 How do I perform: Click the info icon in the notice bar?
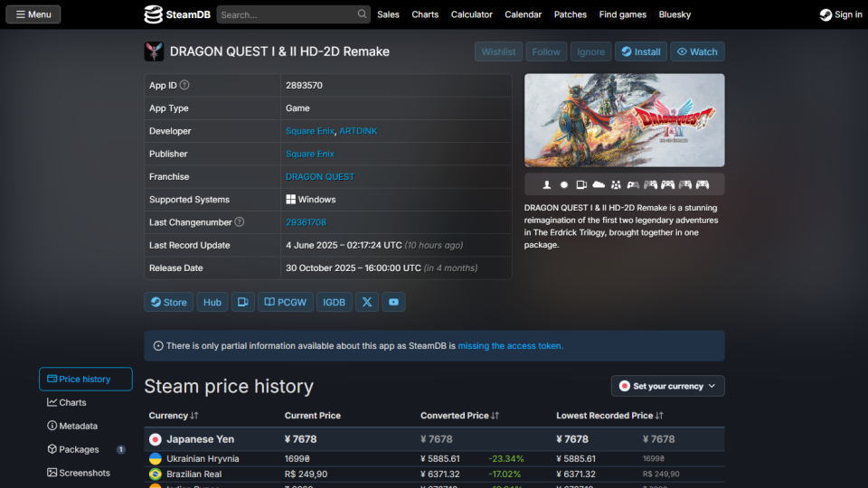(157, 346)
